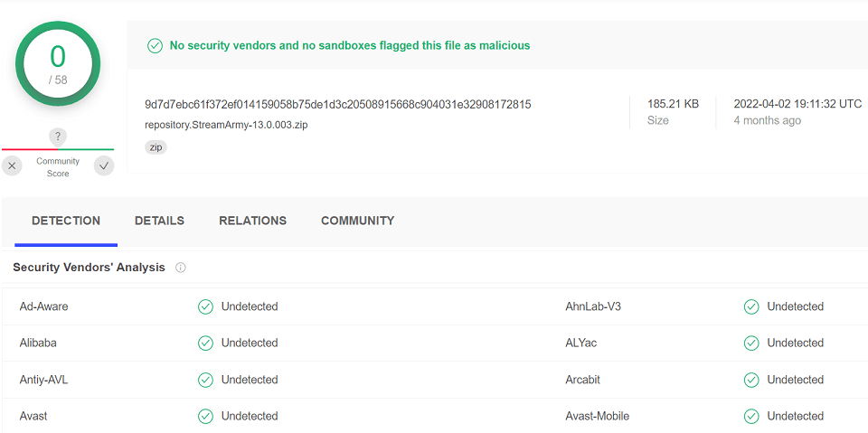
Task: Click Avast-Mobile's Undetected check icon
Action: pos(751,416)
